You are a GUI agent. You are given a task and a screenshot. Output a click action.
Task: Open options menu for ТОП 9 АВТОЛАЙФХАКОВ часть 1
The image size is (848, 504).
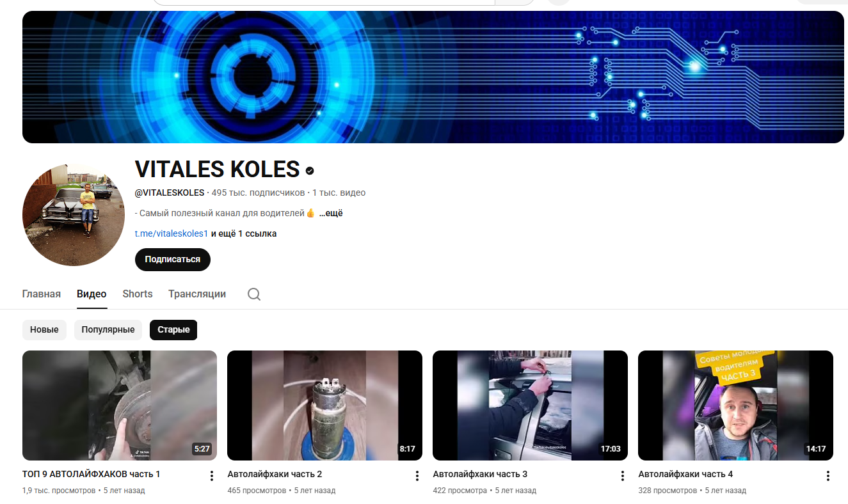point(211,476)
